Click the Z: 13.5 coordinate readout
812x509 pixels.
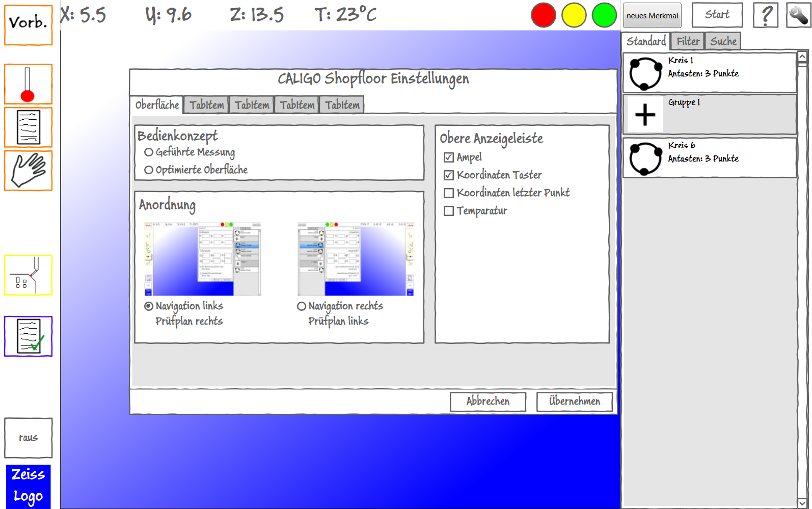(257, 15)
